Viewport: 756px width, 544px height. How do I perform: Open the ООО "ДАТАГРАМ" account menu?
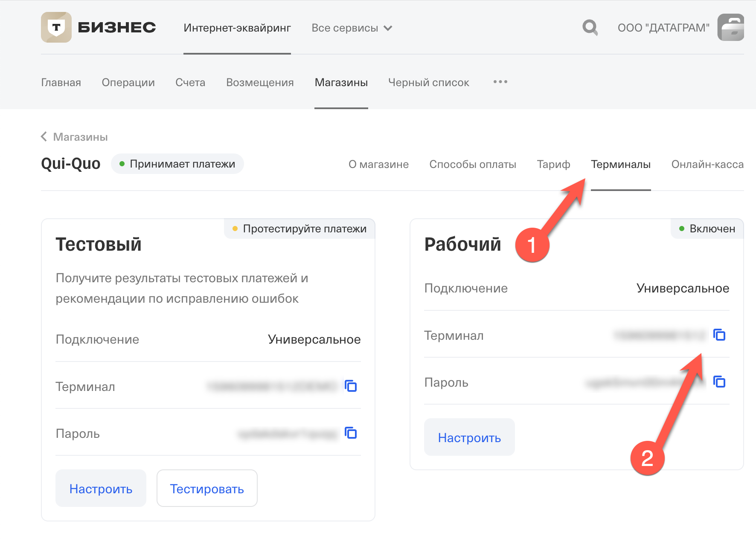[x=663, y=28]
